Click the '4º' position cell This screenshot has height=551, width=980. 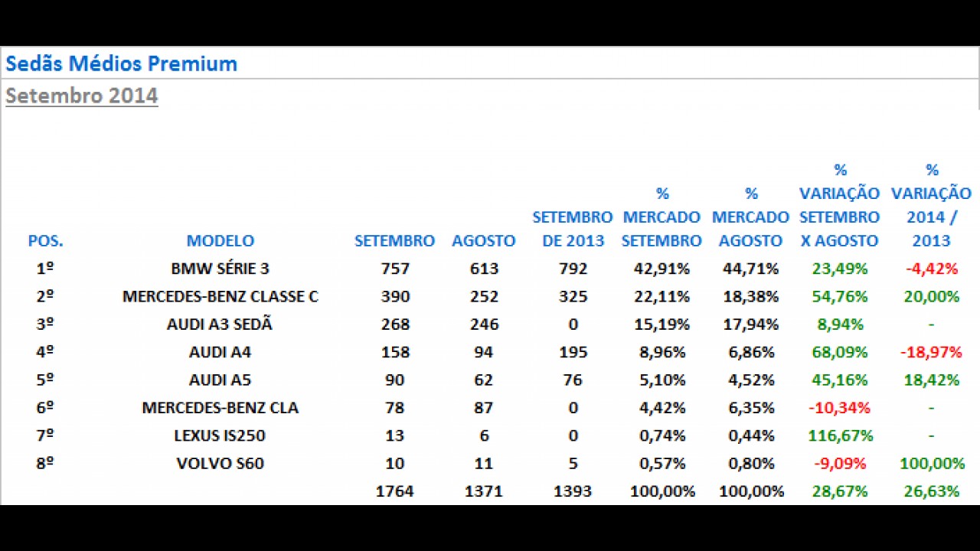(45, 352)
